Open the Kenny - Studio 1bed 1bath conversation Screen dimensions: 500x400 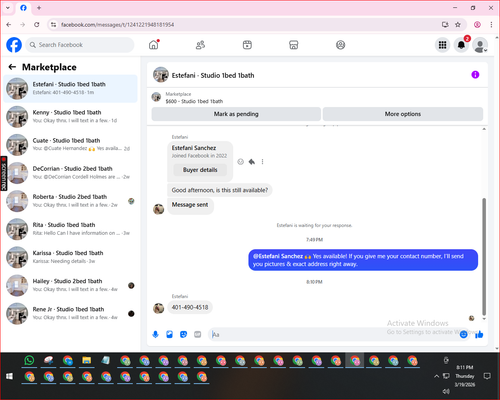(x=70, y=116)
